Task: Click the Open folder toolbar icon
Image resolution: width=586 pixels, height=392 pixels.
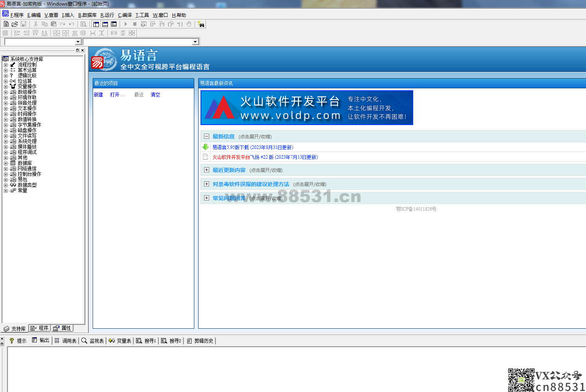Action: click(x=15, y=24)
